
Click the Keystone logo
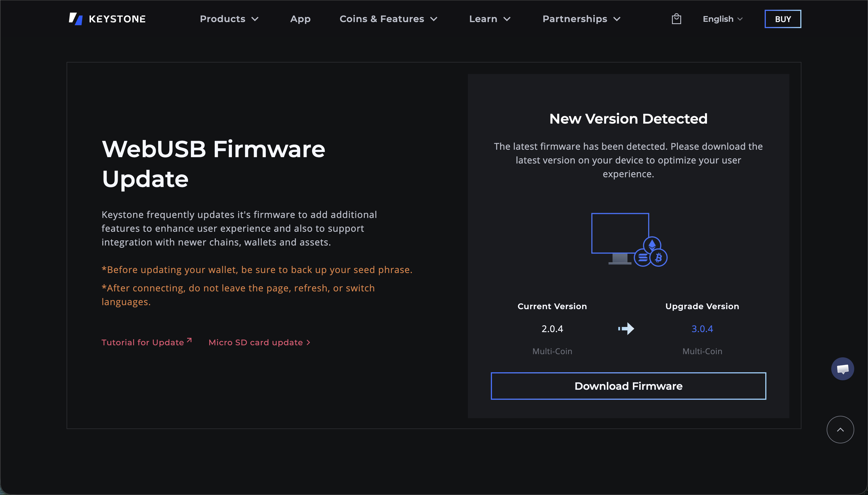[107, 19]
